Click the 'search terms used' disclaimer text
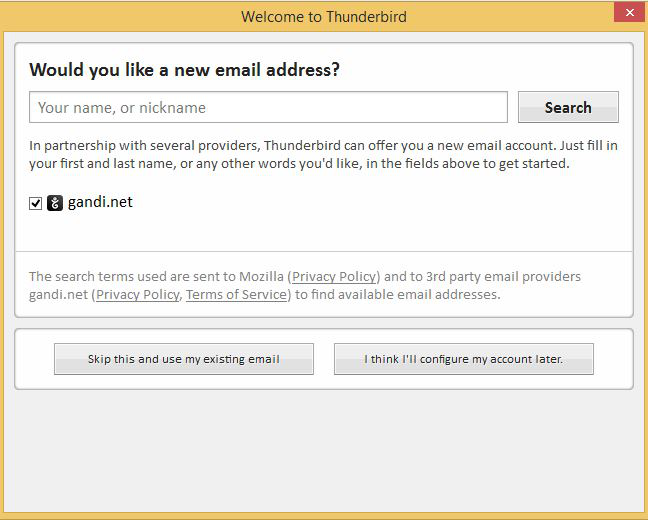 click(305, 285)
